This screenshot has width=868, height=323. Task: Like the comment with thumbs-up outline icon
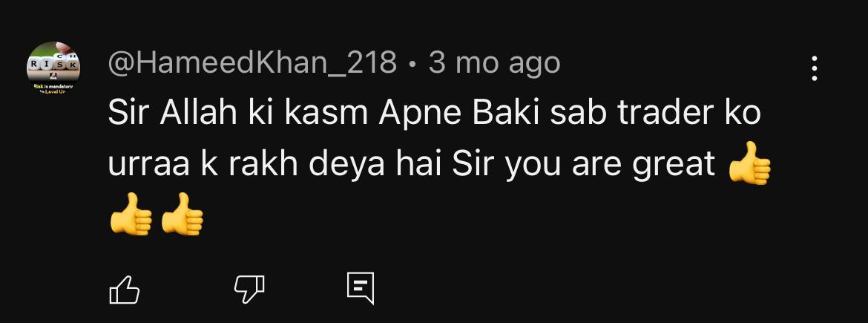(125, 289)
